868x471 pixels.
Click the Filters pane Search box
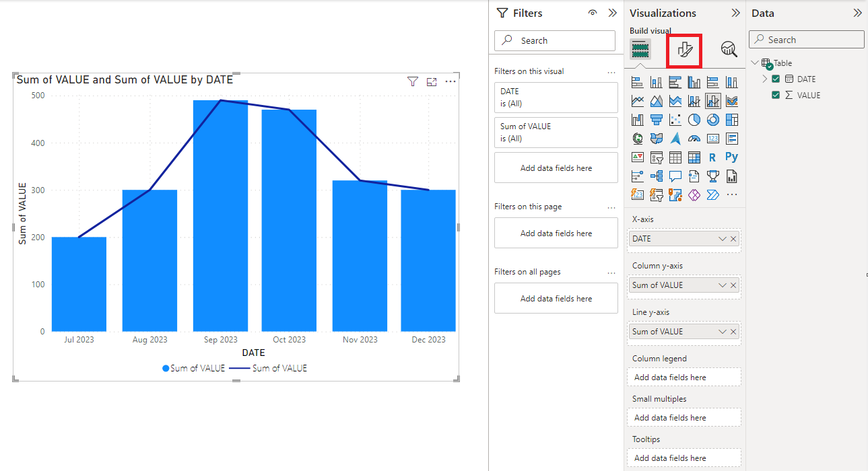[x=555, y=40]
